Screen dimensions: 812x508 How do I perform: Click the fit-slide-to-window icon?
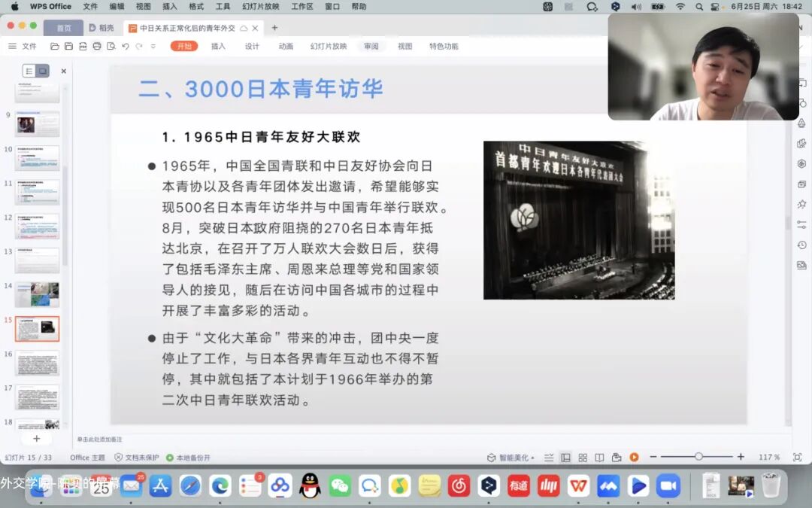pos(798,456)
